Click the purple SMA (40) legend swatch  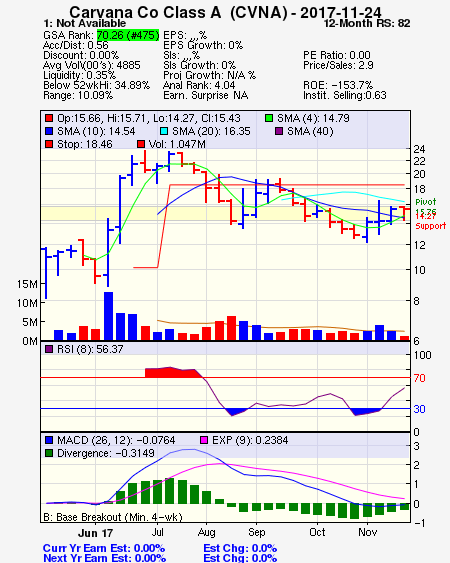click(x=279, y=131)
